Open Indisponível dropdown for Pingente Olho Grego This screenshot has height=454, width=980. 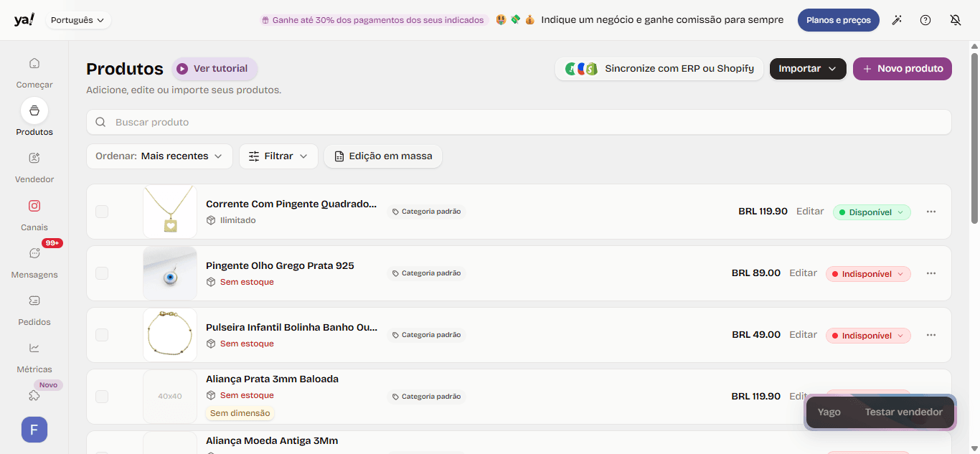coord(868,274)
